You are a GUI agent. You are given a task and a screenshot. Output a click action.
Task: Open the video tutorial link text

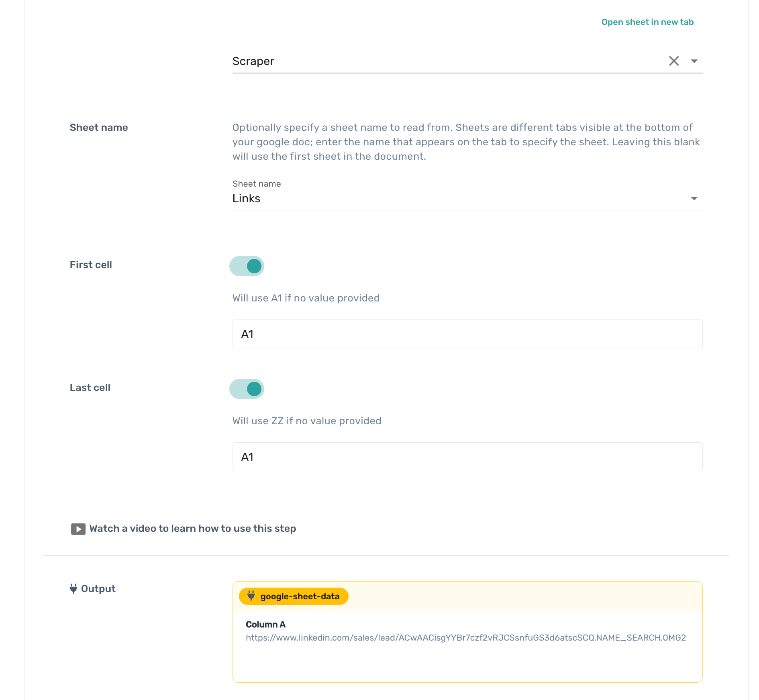[192, 529]
